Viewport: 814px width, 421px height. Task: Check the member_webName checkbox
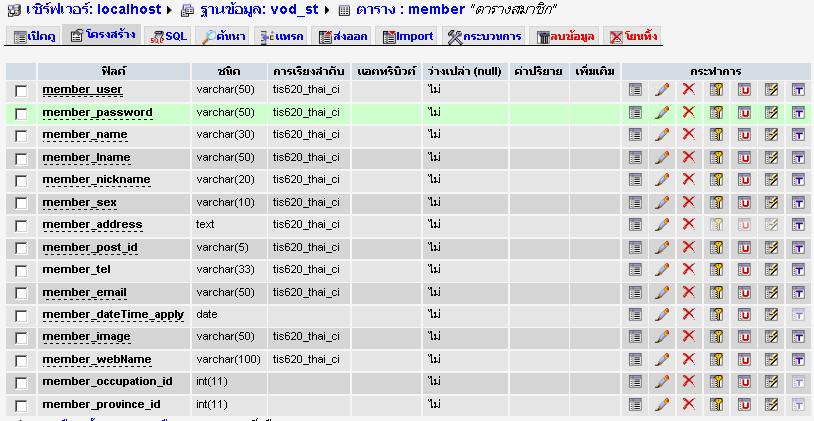tap(21, 361)
